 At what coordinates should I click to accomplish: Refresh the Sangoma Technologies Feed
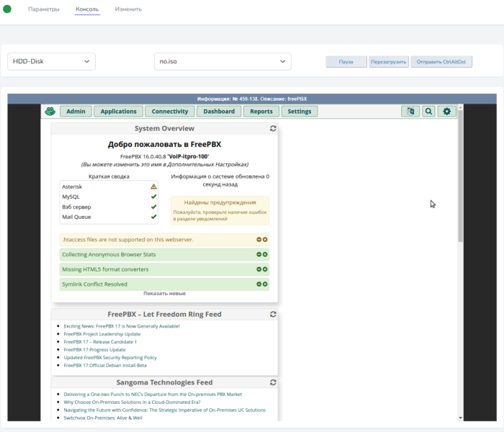273,382
